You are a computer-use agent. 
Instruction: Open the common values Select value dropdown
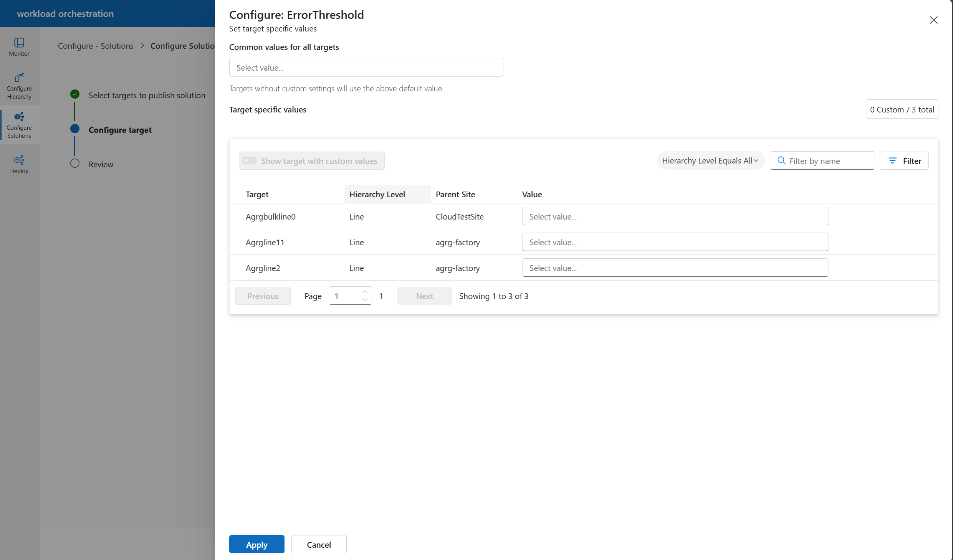pyautogui.click(x=366, y=68)
